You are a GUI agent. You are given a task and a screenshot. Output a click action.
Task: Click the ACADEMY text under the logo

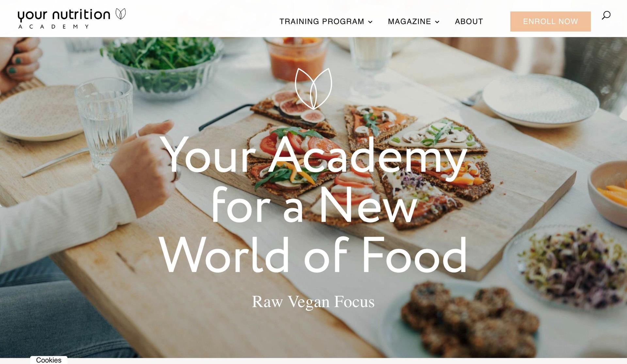coord(54,26)
